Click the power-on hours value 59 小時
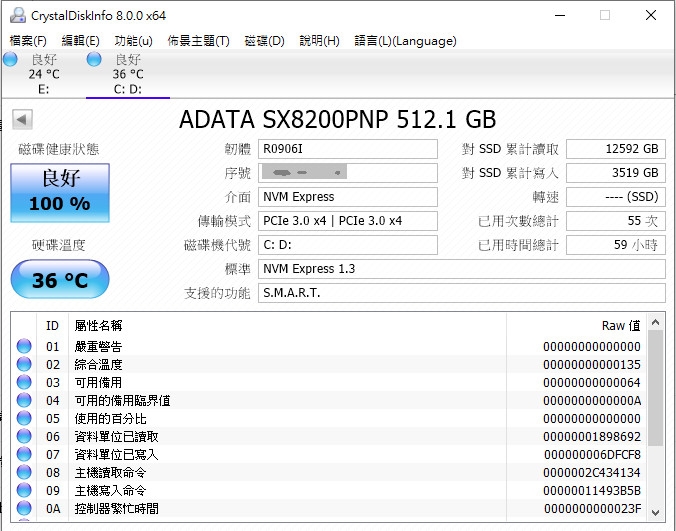This screenshot has height=531, width=676. click(x=616, y=245)
